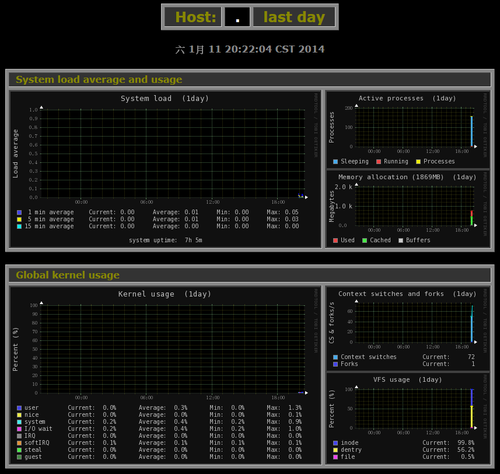Click the red Used memory legend square
The image size is (500, 474).
335,240
